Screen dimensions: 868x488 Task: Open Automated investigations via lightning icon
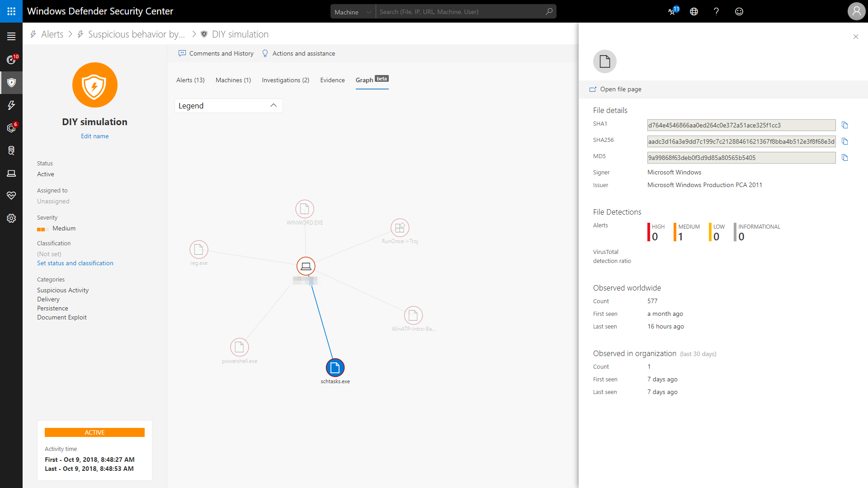[x=11, y=105]
